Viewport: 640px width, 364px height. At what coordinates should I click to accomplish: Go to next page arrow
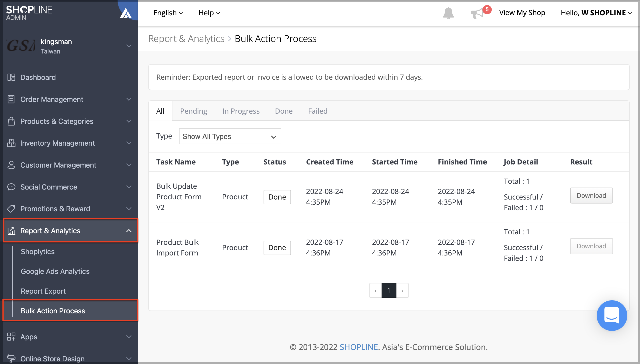[402, 291]
